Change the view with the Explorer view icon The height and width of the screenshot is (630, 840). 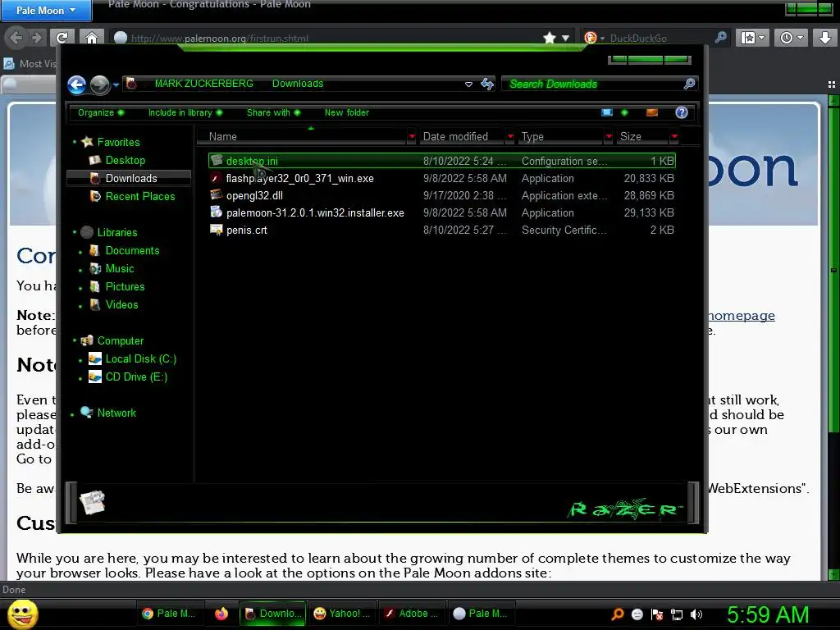[607, 112]
